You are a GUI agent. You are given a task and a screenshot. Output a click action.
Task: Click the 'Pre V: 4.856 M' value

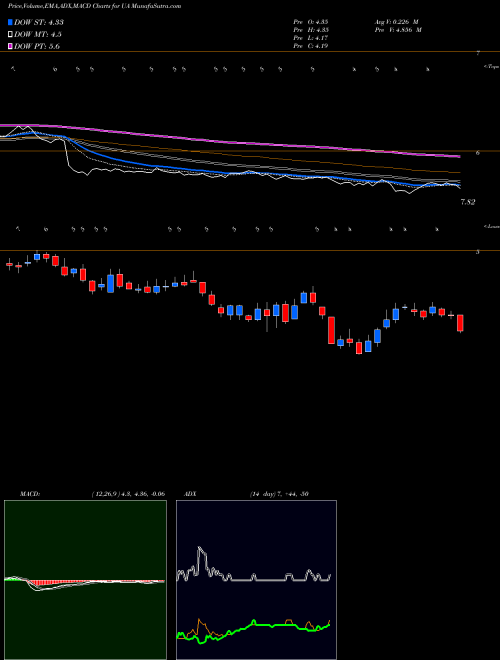click(398, 30)
